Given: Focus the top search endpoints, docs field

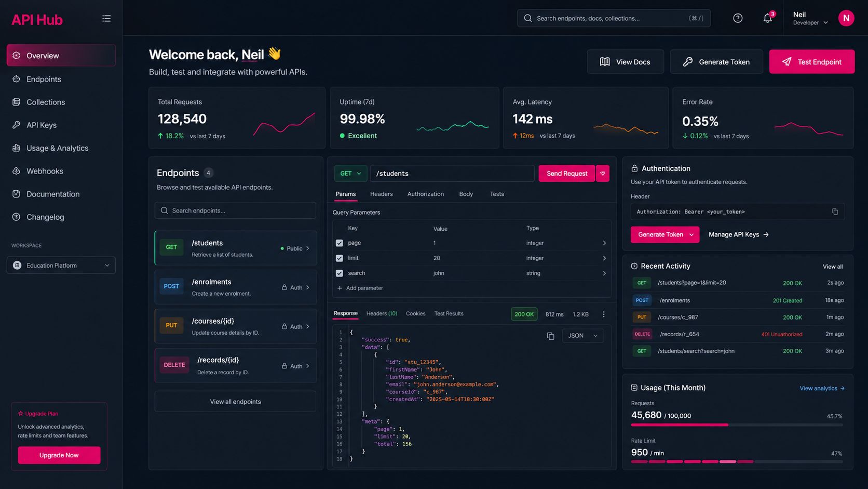Looking at the screenshot, I should point(614,18).
